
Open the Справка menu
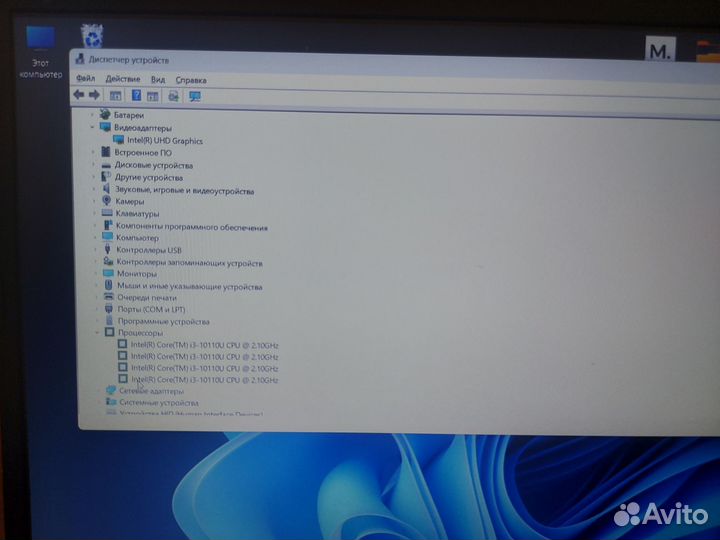[x=191, y=80]
